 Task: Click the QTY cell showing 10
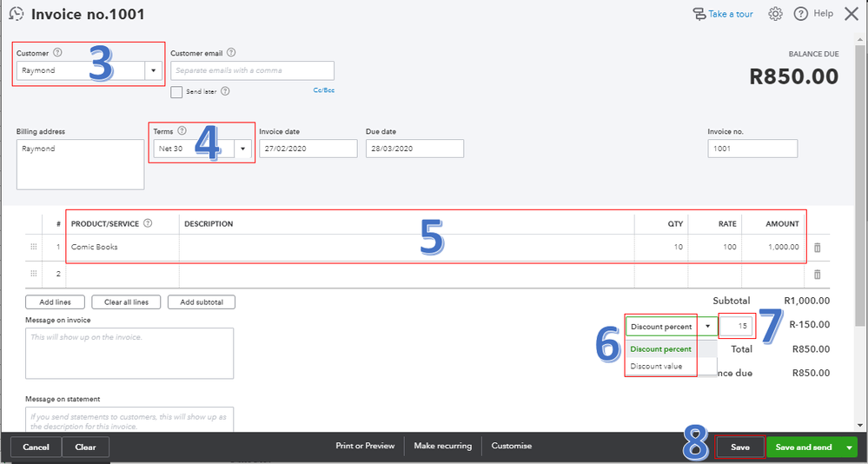(660, 247)
